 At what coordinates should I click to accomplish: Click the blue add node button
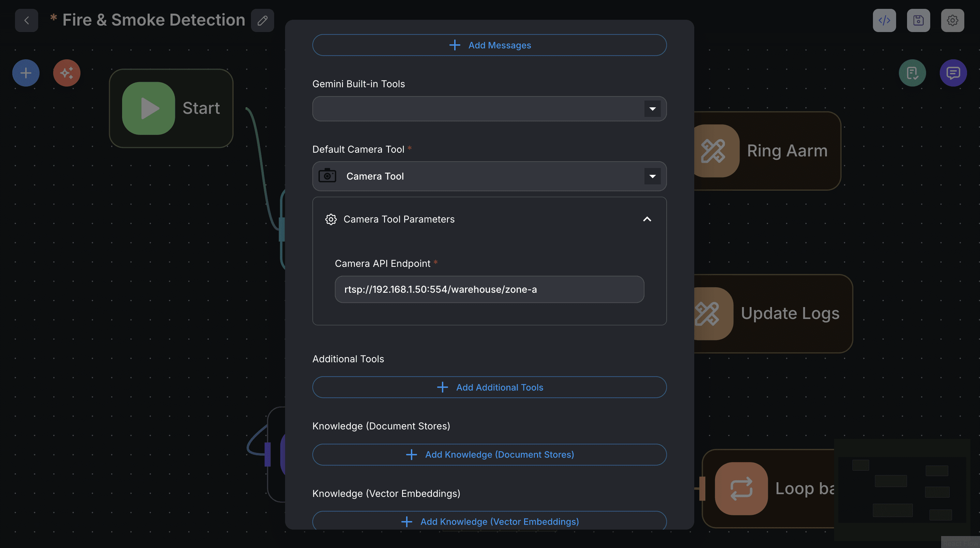click(26, 73)
